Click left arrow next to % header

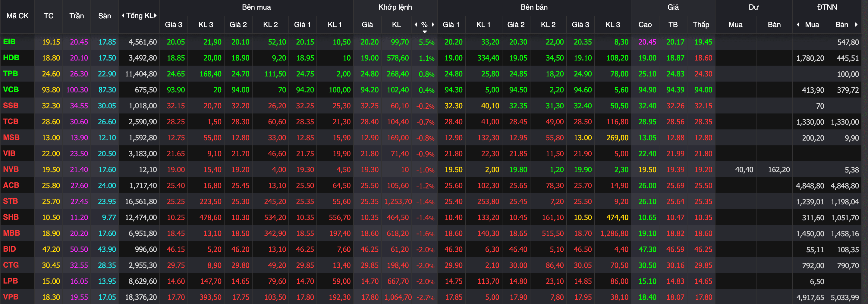[x=416, y=24]
